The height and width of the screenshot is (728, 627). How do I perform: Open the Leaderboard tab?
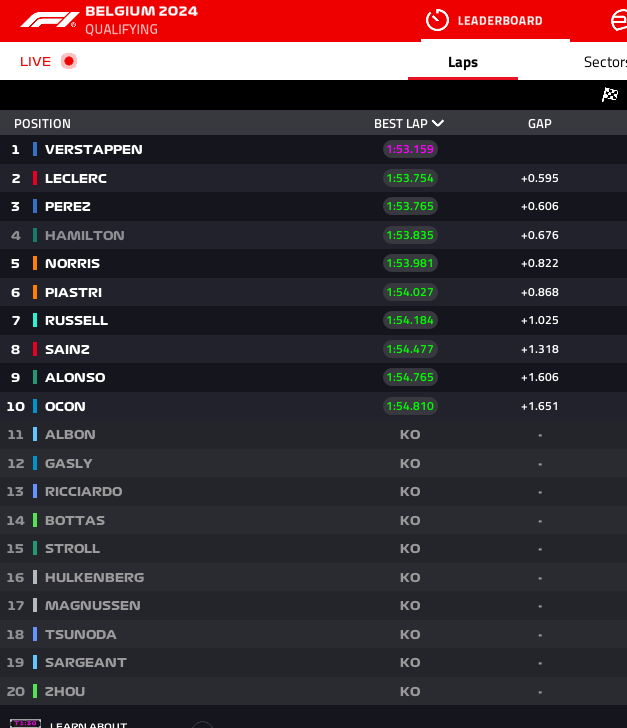pyautogui.click(x=495, y=20)
